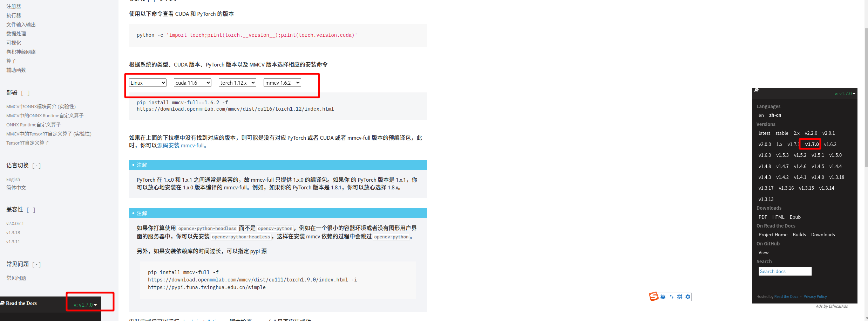Collapse the 兼容性 sidebar section
Screen dimensions: 868x321
click(31, 210)
